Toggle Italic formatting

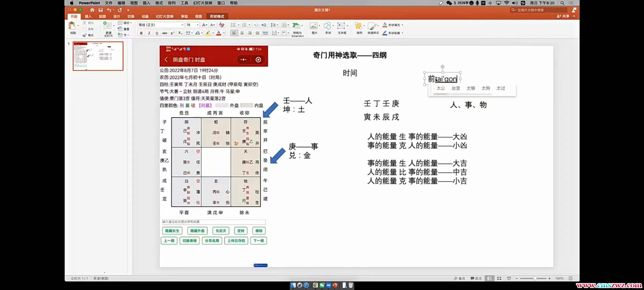[x=149, y=33]
